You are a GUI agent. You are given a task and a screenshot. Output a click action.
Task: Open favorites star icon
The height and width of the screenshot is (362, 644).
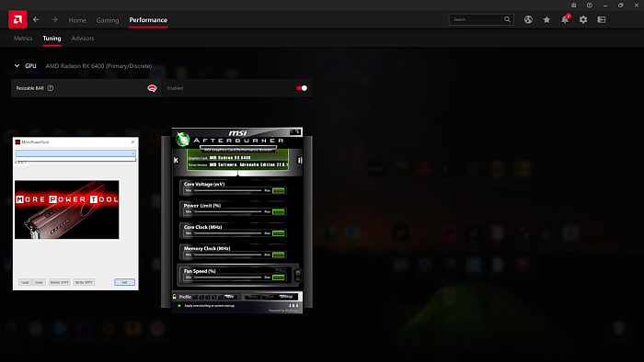pyautogui.click(x=546, y=19)
